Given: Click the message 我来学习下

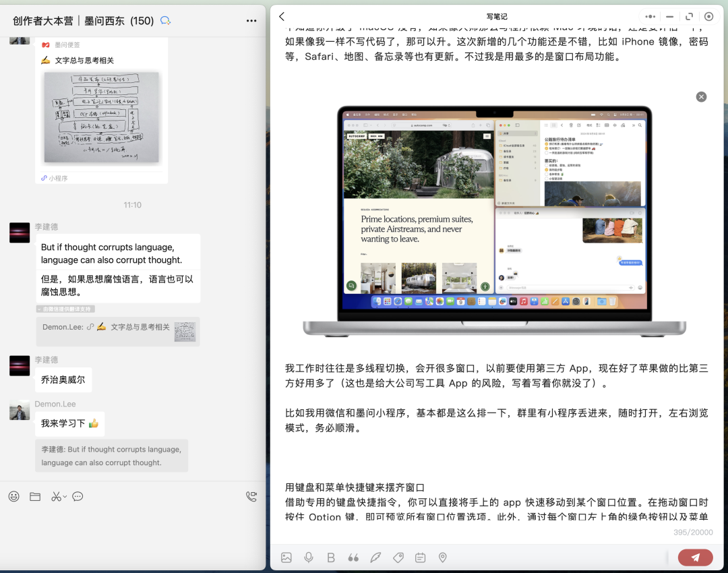Looking at the screenshot, I should click(x=69, y=423).
